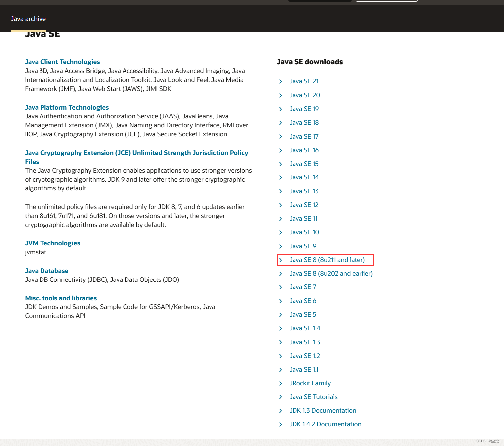Screen dimensions: 504x446
Task: Open Java Database link
Action: point(47,271)
